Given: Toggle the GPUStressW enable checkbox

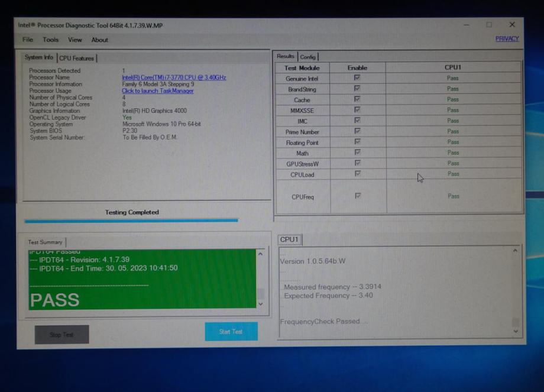Looking at the screenshot, I should click(x=357, y=163).
